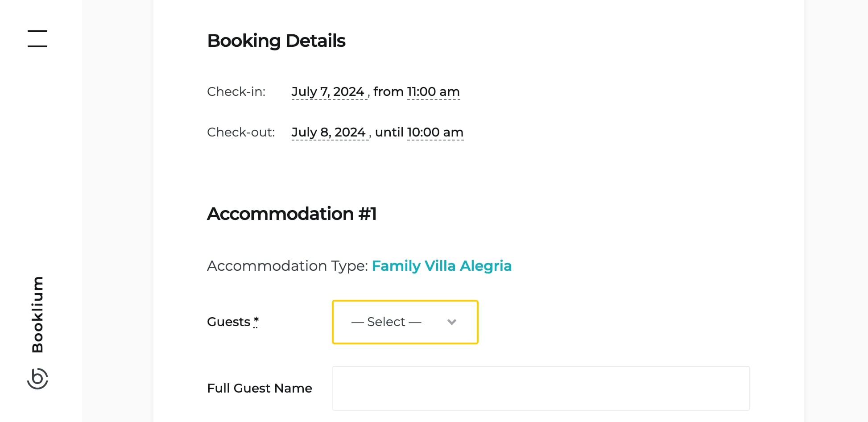Viewport: 868px width, 422px height.
Task: Click the Full Guest Name input field
Action: click(541, 388)
